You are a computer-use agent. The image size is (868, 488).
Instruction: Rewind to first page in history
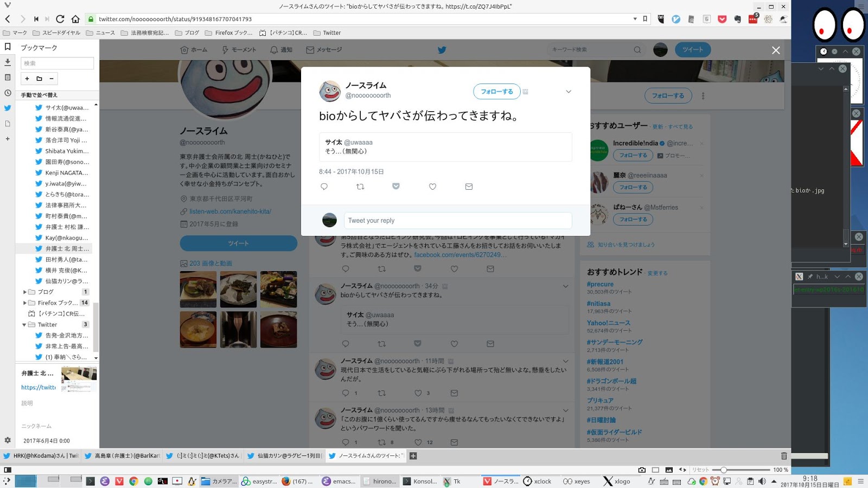coord(36,19)
